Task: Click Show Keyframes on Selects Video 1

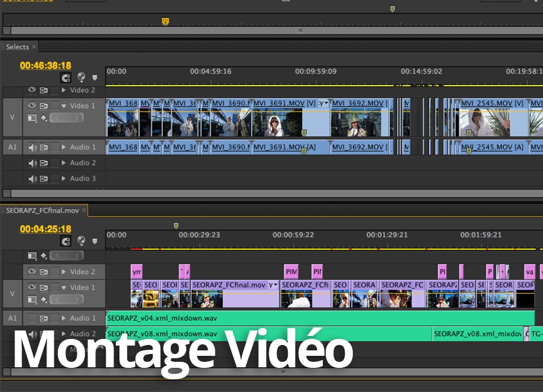Action: [x=43, y=118]
